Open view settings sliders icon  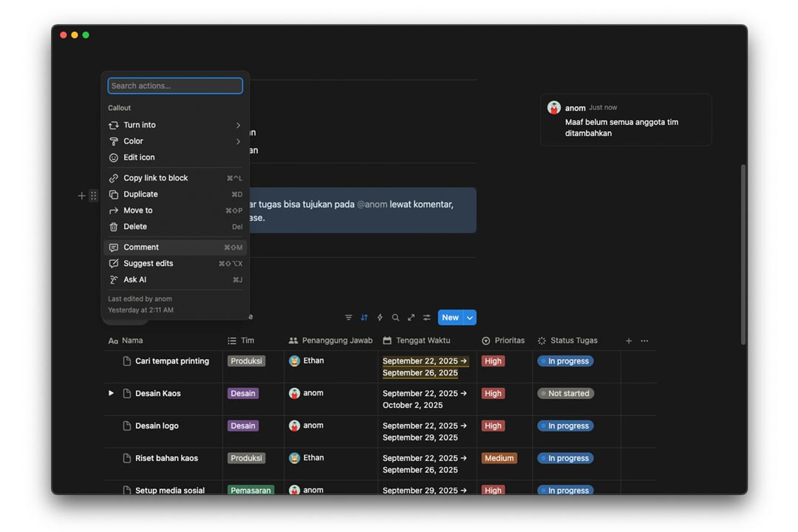pyautogui.click(x=426, y=318)
